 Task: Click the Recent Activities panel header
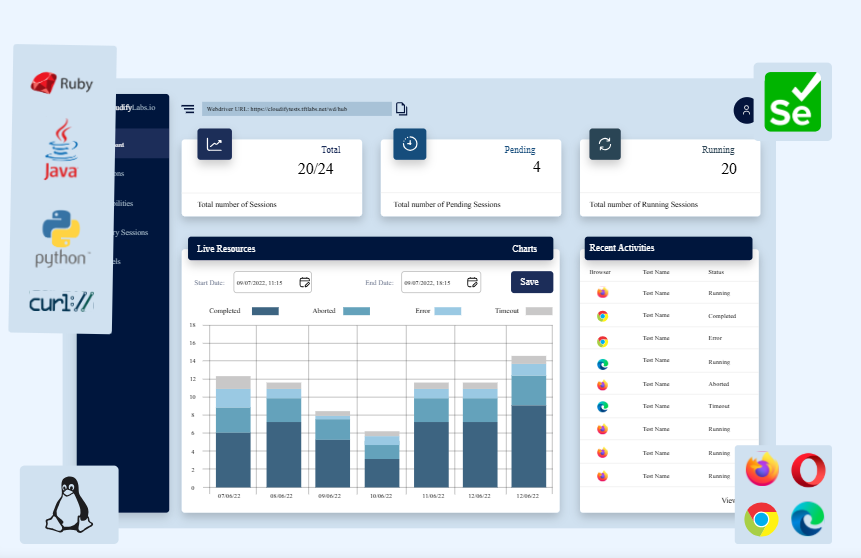tap(668, 248)
